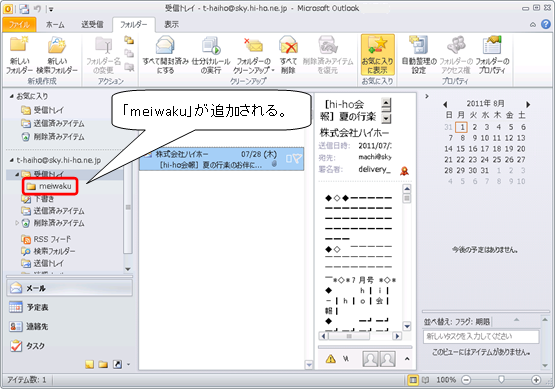Collapse the t-haiho@sky.hi-ho.ne.jp account tree
The width and height of the screenshot is (555, 389).
(11, 160)
